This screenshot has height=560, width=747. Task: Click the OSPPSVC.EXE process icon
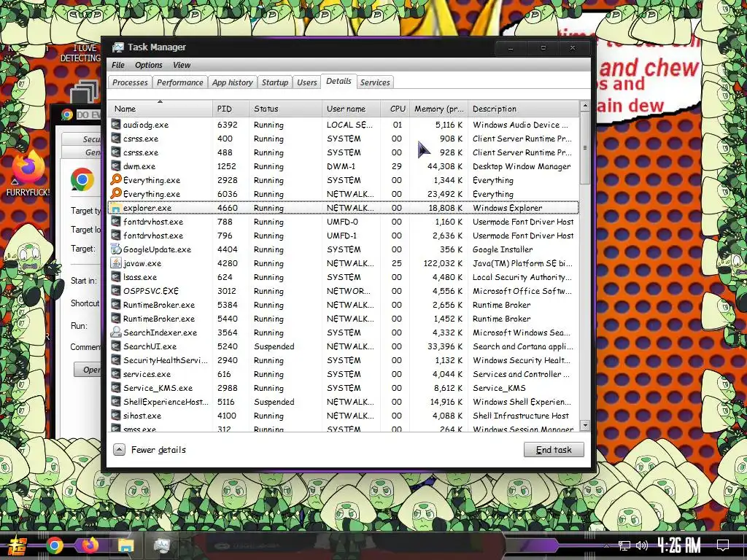tap(116, 291)
